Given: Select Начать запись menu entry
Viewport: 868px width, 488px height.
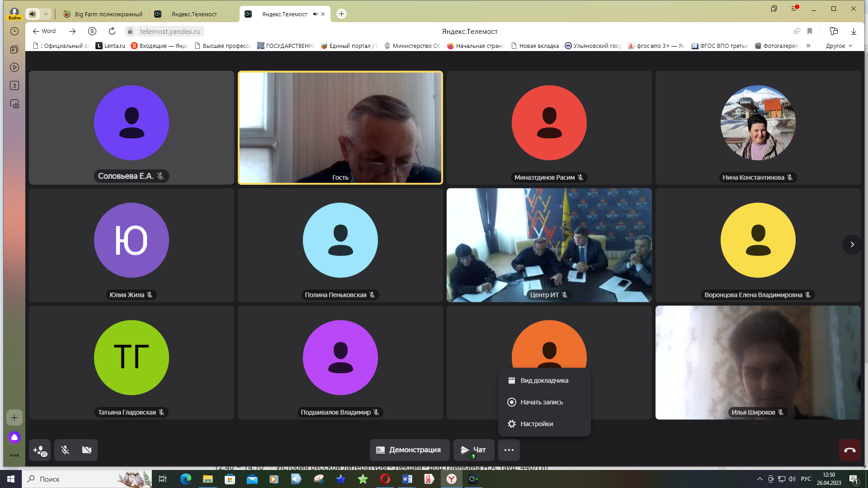Looking at the screenshot, I should click(x=541, y=402).
